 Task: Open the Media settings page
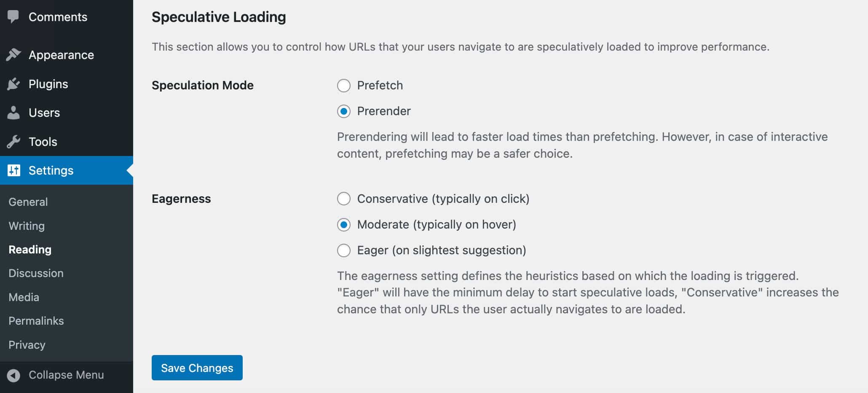(x=23, y=297)
